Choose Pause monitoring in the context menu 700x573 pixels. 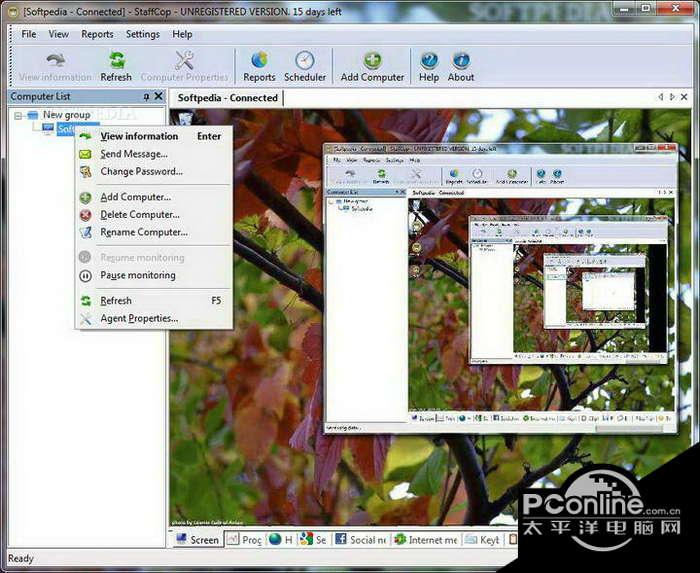click(154, 275)
